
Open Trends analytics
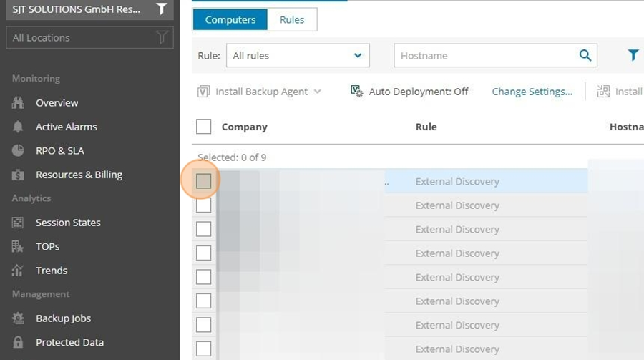click(52, 271)
